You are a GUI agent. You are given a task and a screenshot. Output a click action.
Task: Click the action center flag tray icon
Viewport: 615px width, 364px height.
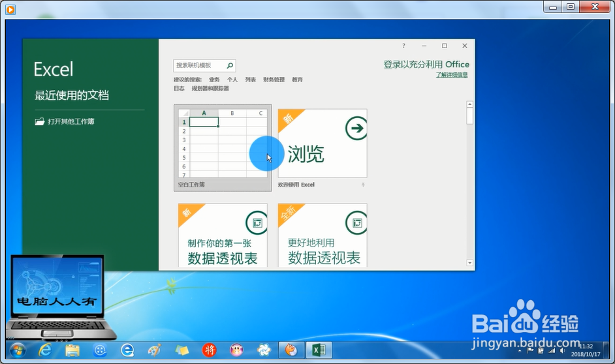point(530,351)
